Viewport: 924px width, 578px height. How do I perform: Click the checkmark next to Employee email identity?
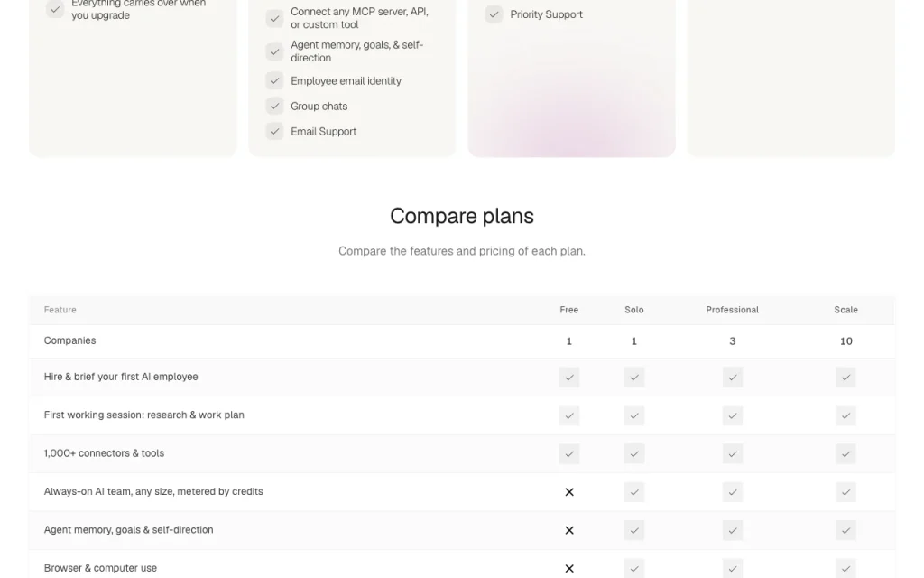[274, 80]
